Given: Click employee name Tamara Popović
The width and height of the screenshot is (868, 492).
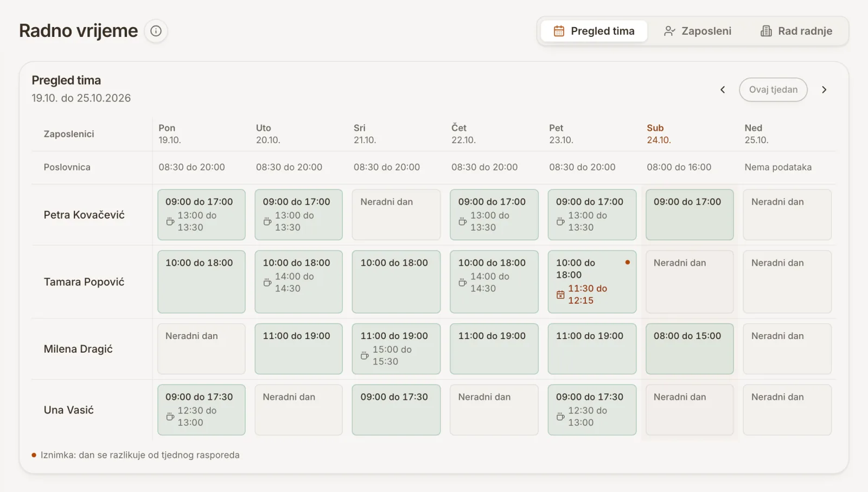Looking at the screenshot, I should tap(84, 282).
